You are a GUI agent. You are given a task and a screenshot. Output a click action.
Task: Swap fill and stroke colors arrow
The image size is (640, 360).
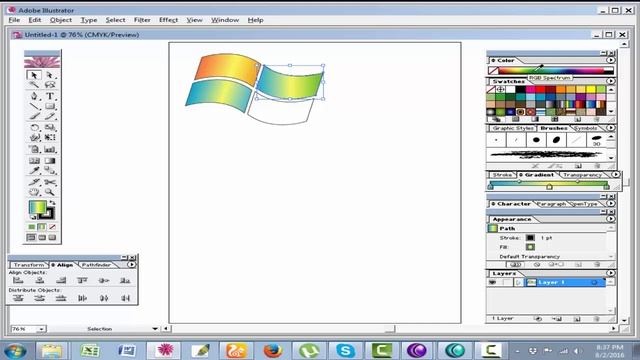point(52,202)
